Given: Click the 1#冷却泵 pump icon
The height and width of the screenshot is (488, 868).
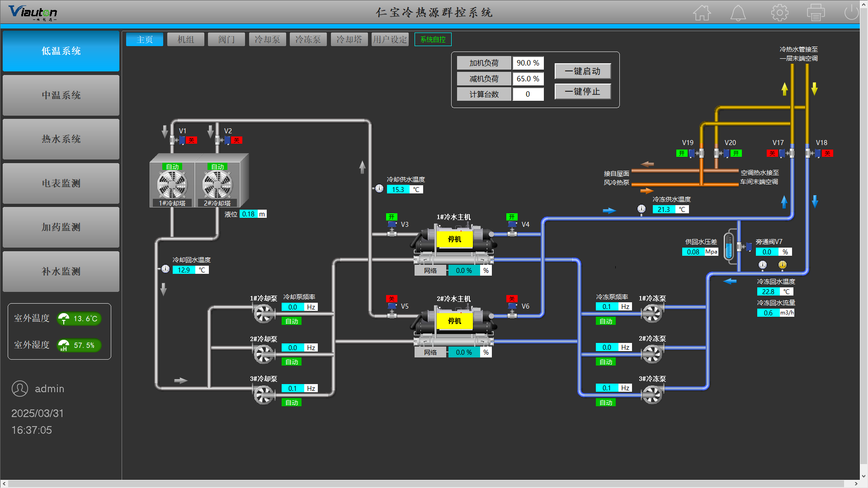Looking at the screenshot, I should tap(264, 313).
